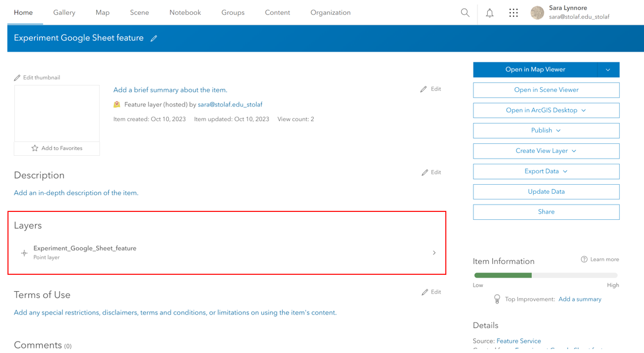Click the empty item thumbnail
Screen dimensions: 644x353
[57, 113]
